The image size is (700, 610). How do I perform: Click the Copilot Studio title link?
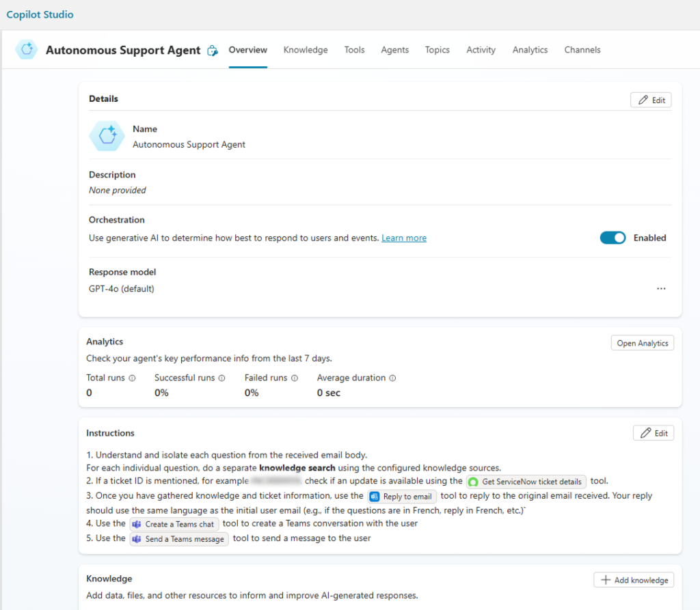pyautogui.click(x=40, y=14)
